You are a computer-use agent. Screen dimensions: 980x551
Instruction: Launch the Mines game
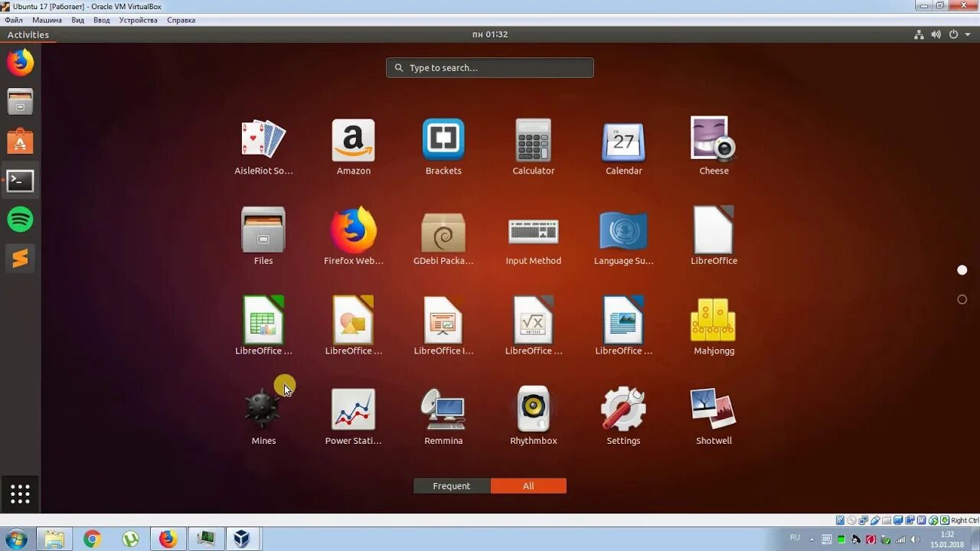click(x=263, y=408)
